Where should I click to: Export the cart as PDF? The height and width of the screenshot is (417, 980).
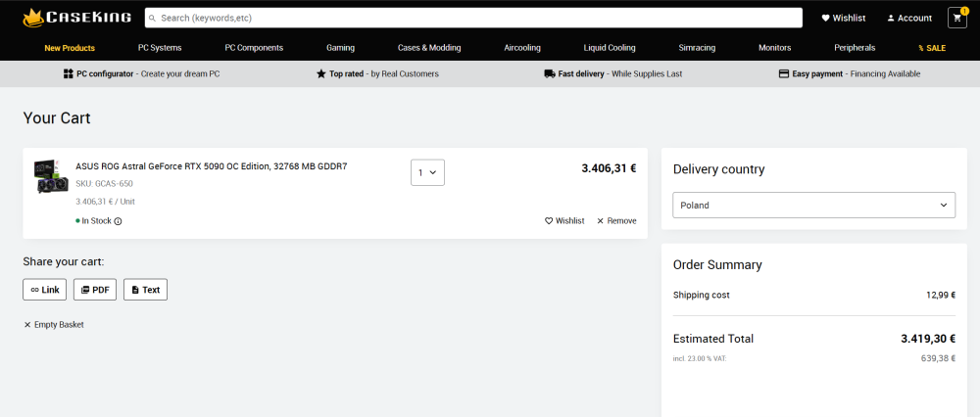(95, 290)
